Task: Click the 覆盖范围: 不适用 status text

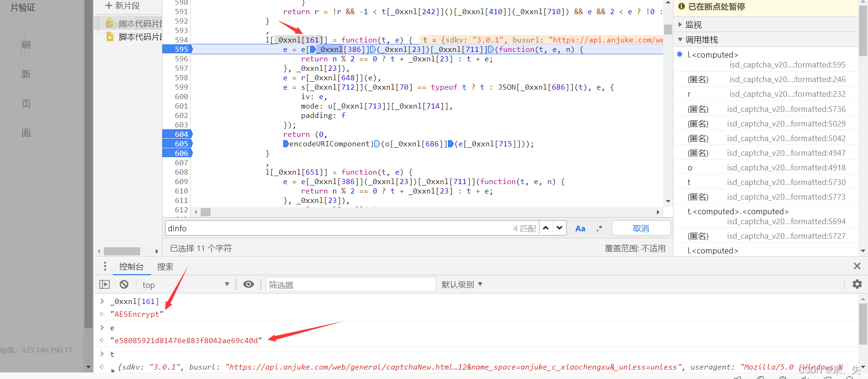Action: (x=635, y=248)
